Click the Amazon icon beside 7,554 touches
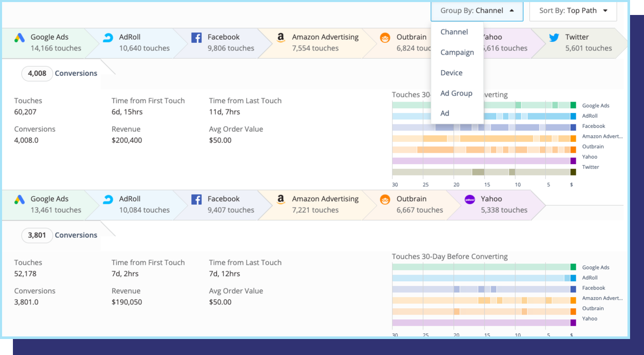The height and width of the screenshot is (355, 644). (280, 38)
